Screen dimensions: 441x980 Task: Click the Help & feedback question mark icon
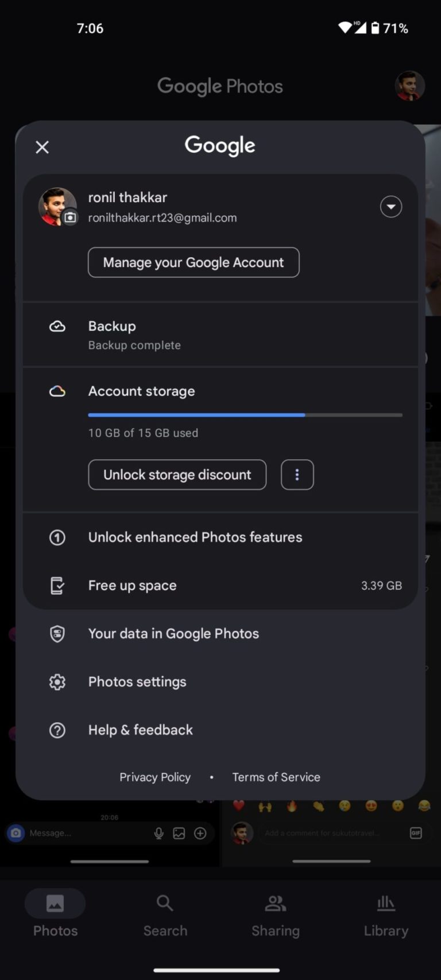[x=57, y=730]
